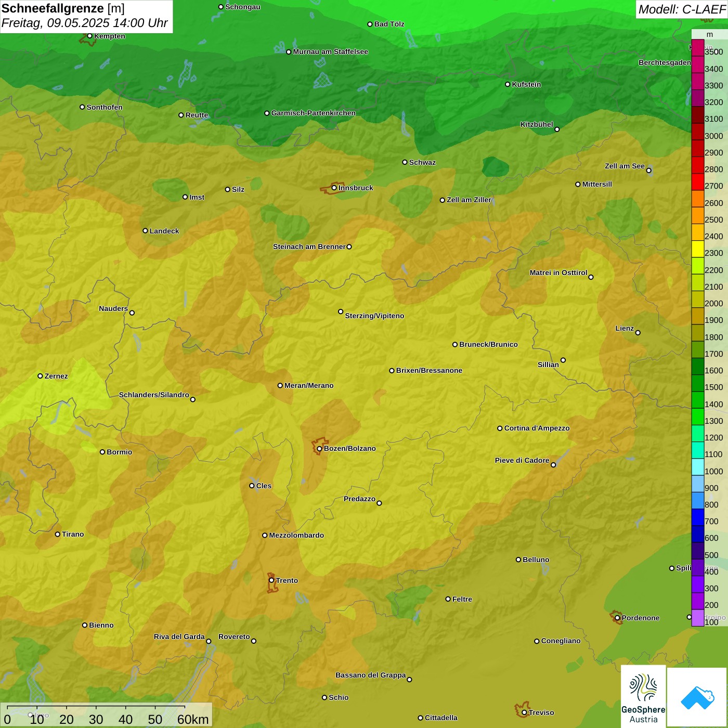
Task: Click the Feltre label
Action: [462, 599]
